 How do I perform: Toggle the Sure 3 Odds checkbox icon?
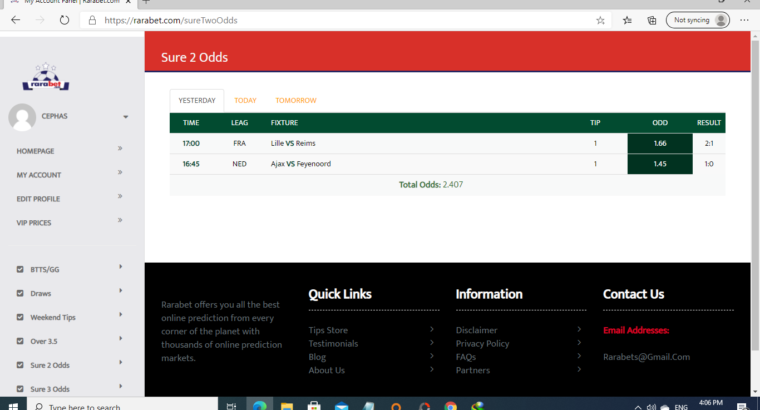[x=20, y=389]
